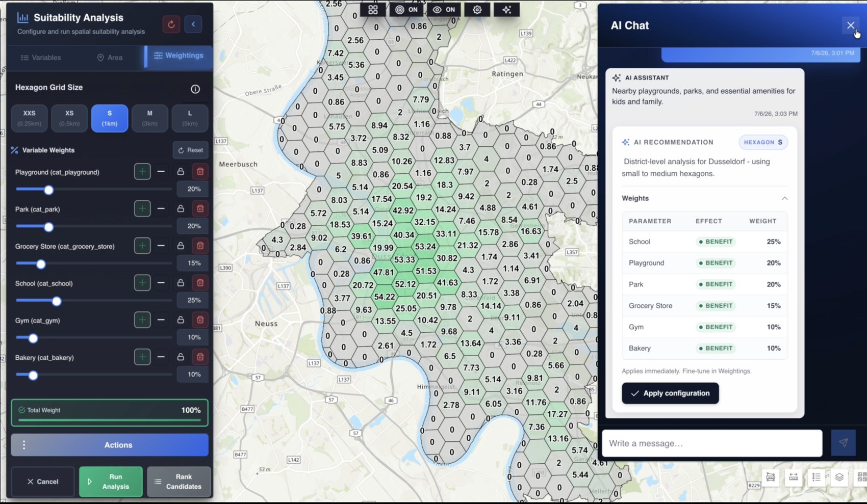Toggle the eye visibility ON switch
Image resolution: width=867 pixels, height=504 pixels.
(444, 10)
